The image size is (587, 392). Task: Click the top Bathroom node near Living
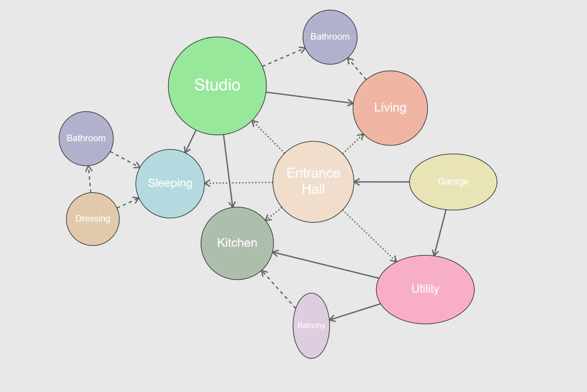330,37
